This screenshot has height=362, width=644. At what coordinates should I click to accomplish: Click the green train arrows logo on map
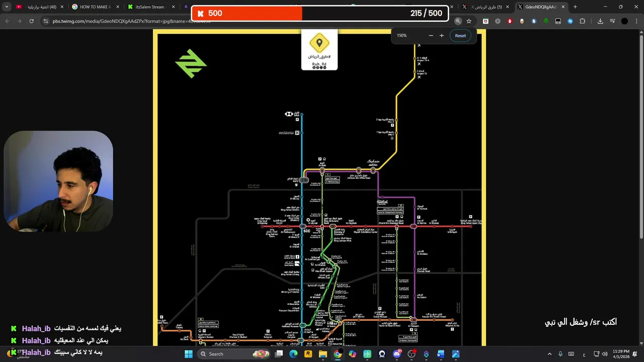pos(191,63)
